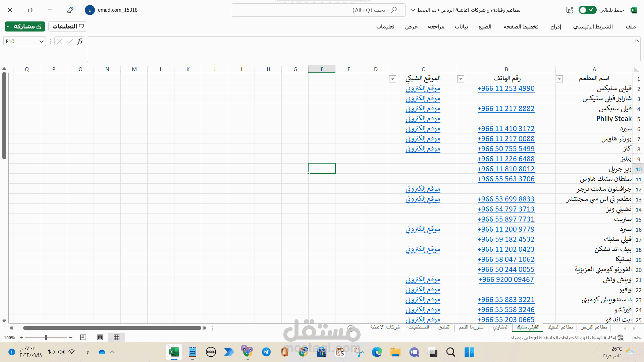
Task: Switch to Page Layout view icon
Action: tap(100, 338)
